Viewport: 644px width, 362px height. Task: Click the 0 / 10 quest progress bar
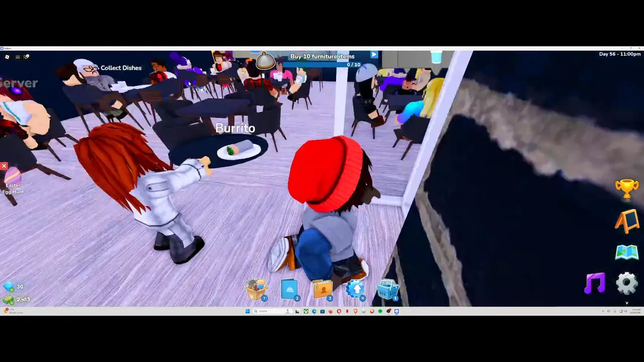(x=323, y=64)
